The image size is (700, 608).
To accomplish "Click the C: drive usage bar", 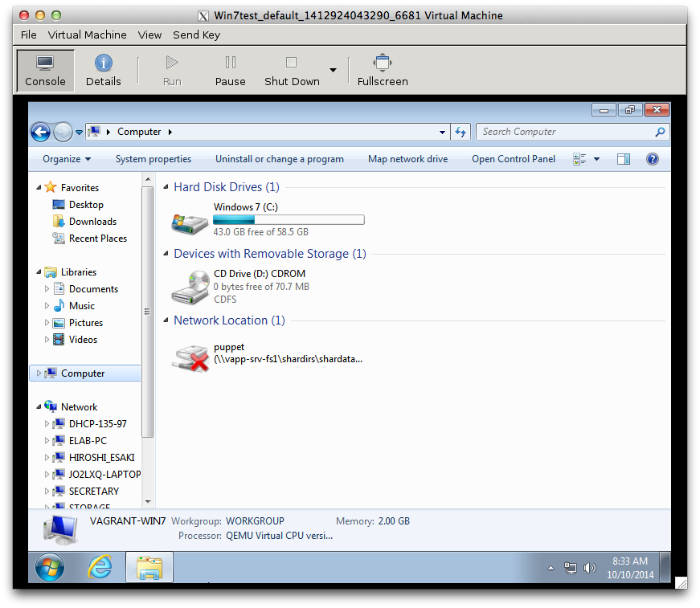I will (x=289, y=220).
